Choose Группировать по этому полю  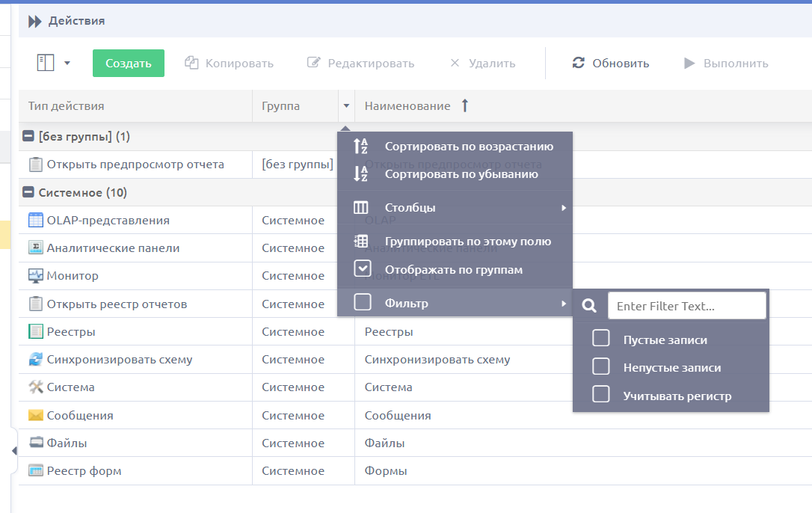(x=455, y=242)
